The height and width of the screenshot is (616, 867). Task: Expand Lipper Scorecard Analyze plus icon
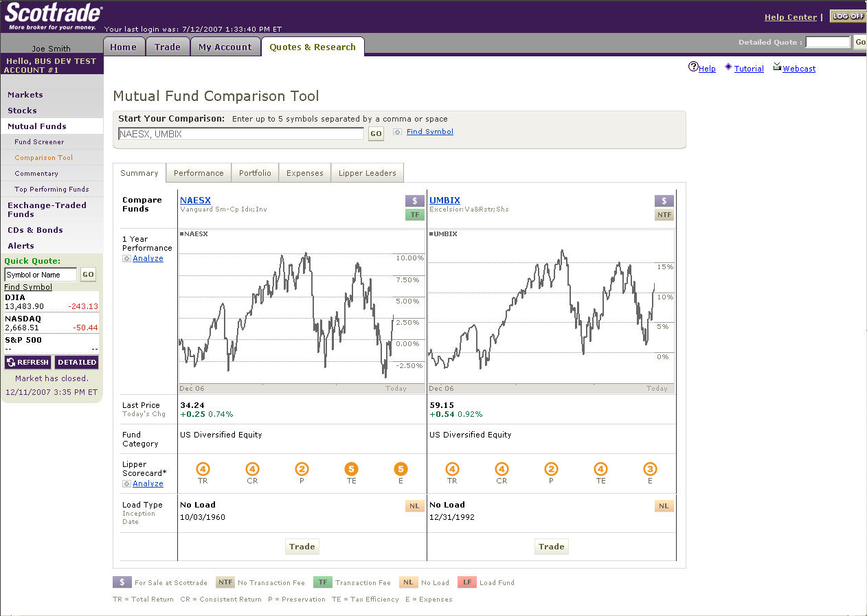point(126,484)
